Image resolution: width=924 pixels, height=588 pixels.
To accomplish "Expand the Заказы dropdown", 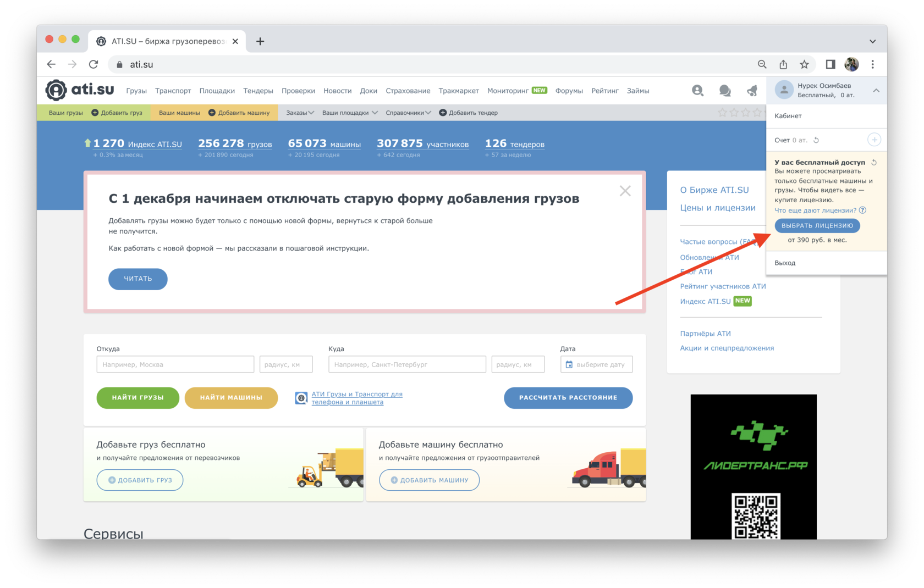I will [300, 113].
